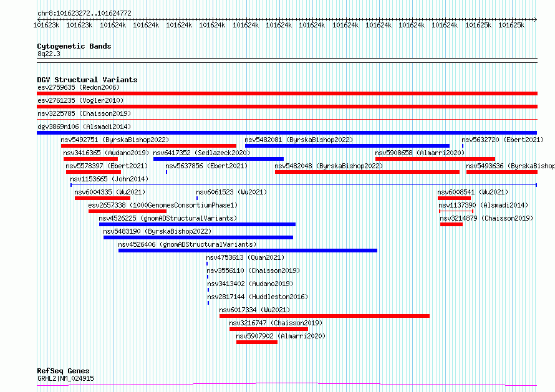
Task: Click the nsv3556110 (Chaisson2019) label
Action: pos(253,270)
